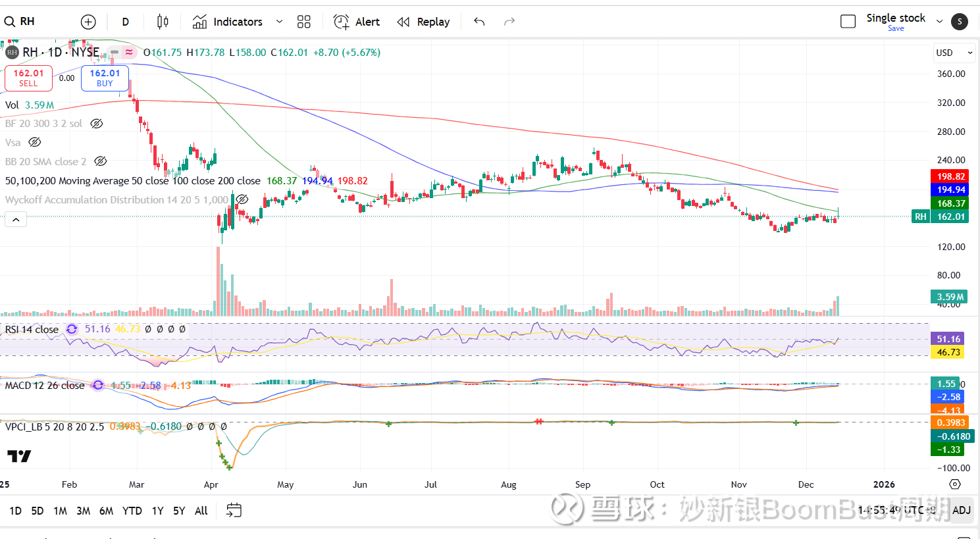Click the RH 162.01 last price label
Screen dimensions: 980x539
tap(940, 217)
